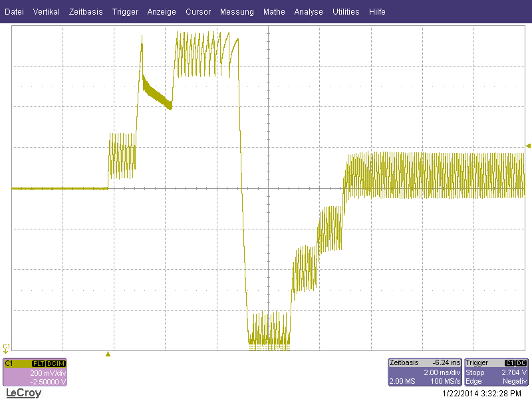The image size is (532, 399).
Task: Click the Stopp trigger state label
Action: tap(475, 372)
